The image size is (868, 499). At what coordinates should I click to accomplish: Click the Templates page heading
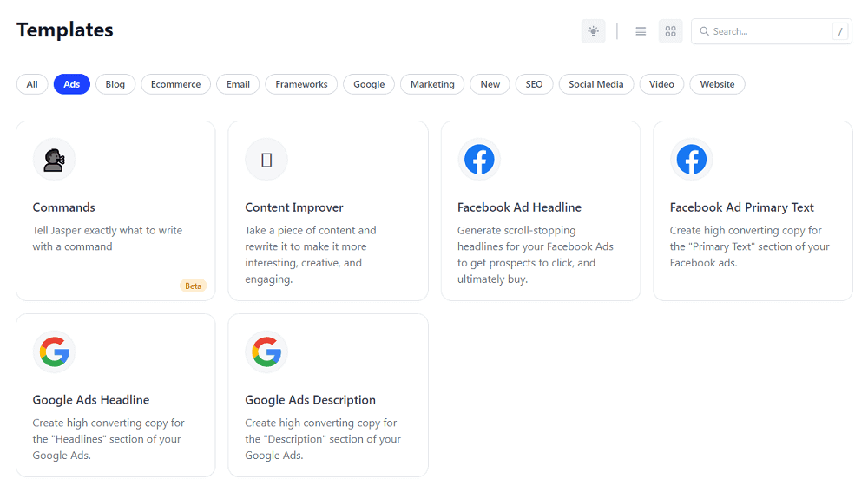65,30
